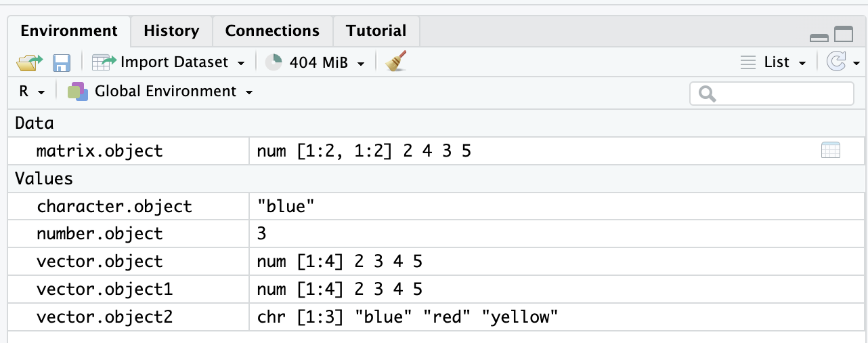
Task: Click the refresh environment icon
Action: [837, 62]
